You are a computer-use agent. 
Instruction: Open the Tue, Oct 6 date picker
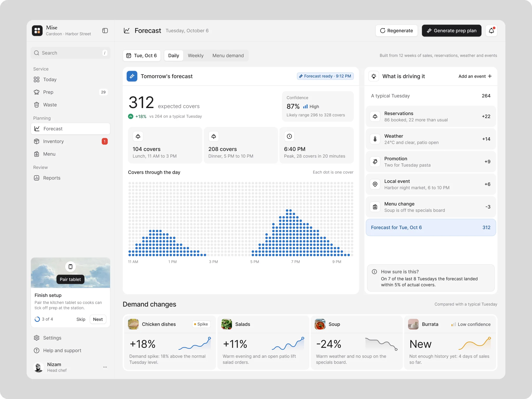(142, 56)
